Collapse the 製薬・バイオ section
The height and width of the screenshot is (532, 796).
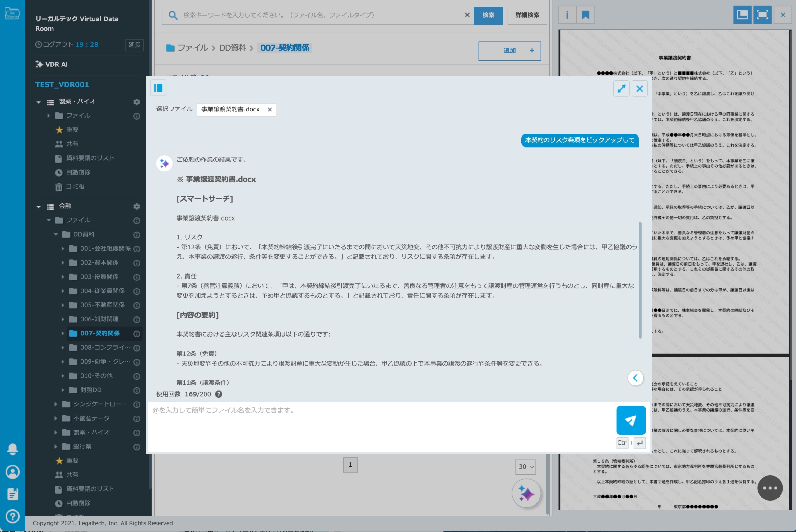pos(38,102)
